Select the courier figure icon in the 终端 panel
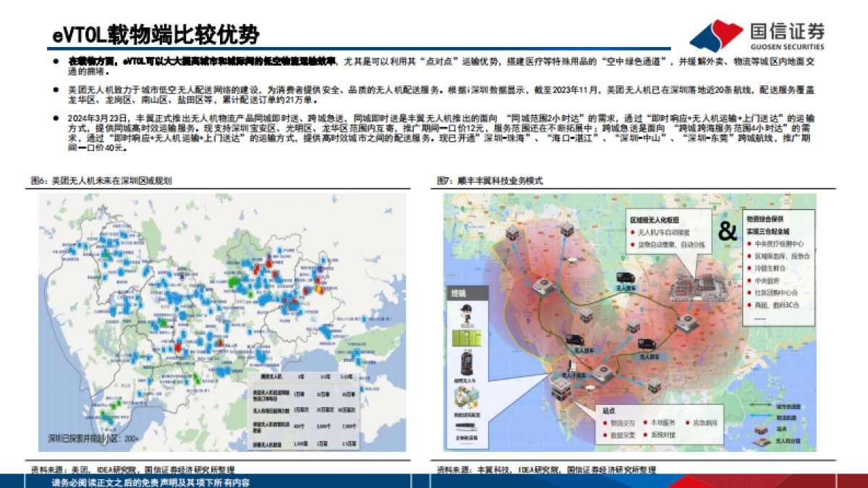Screen dimensions: 868x488 (464, 312)
